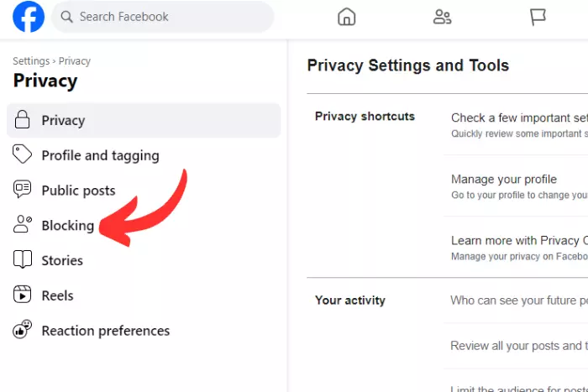Viewport: 588px width, 392px height.
Task: Click the Reaction preferences thumbs-up icon
Action: pos(23,329)
